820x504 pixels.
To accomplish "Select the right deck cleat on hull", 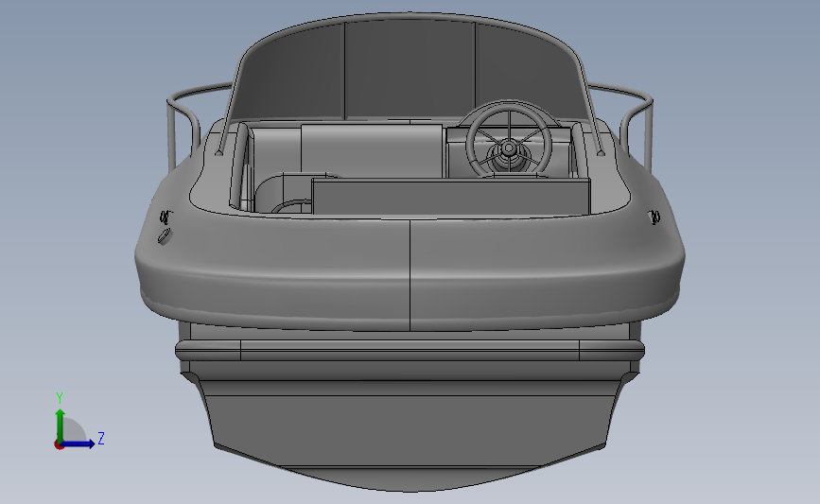I will (x=654, y=217).
